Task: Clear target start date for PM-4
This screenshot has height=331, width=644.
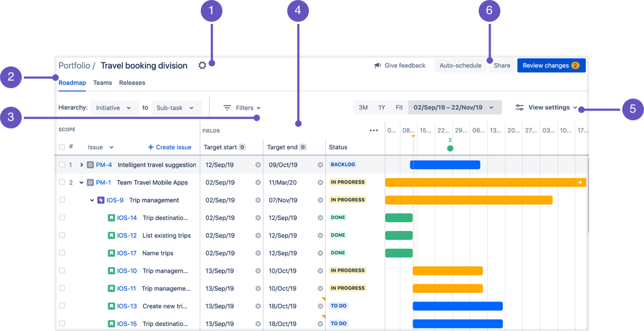Action: [258, 165]
